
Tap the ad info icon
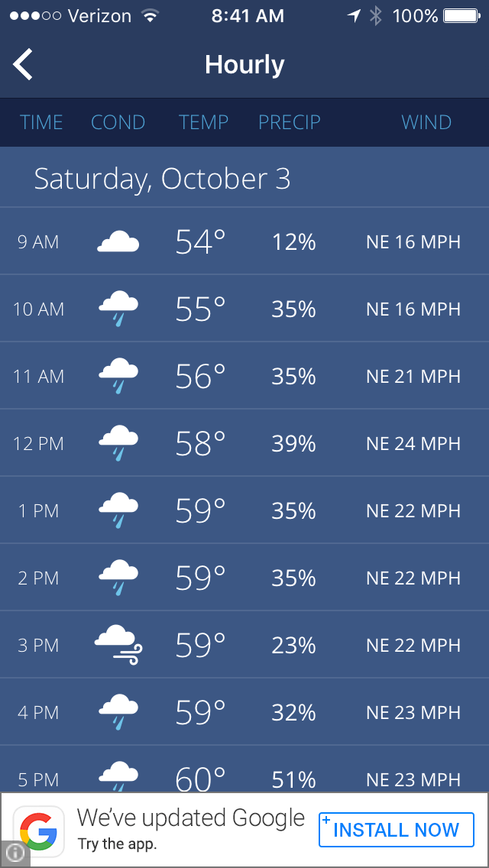pyautogui.click(x=15, y=853)
